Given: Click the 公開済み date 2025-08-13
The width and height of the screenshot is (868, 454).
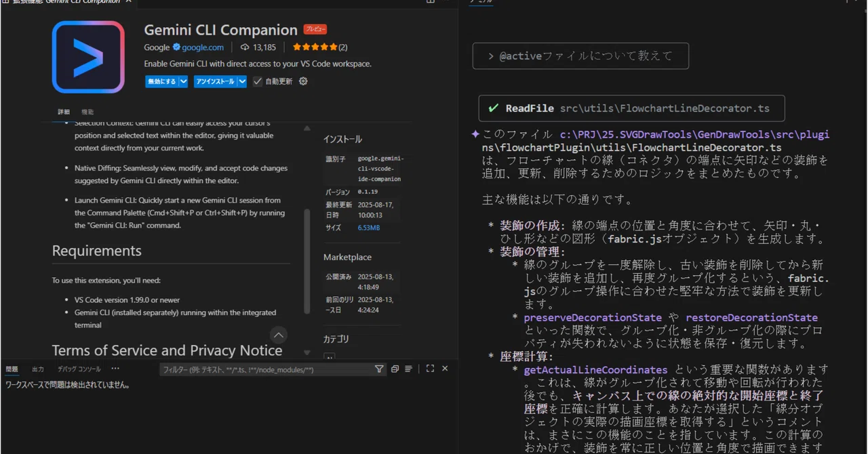Looking at the screenshot, I should click(x=375, y=281).
